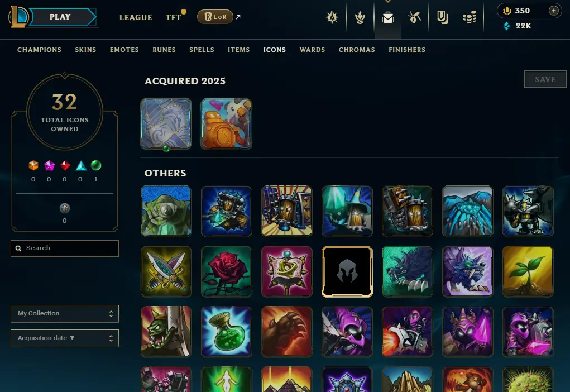Choose the default helmet summoner icon
Viewport: 570px width, 392px height.
click(x=347, y=271)
